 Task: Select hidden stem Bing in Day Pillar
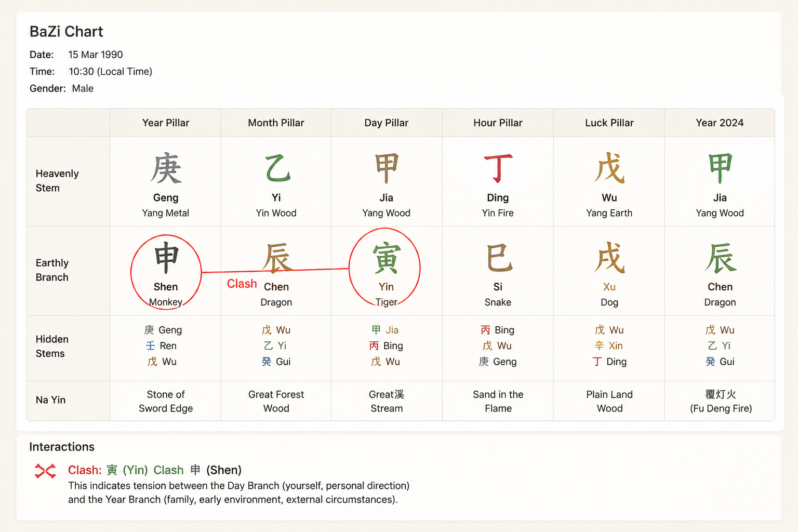pos(386,345)
